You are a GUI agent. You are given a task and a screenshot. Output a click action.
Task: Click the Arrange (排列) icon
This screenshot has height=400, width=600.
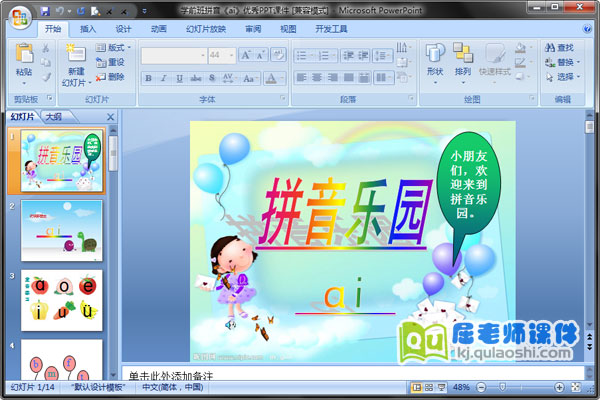point(463,53)
